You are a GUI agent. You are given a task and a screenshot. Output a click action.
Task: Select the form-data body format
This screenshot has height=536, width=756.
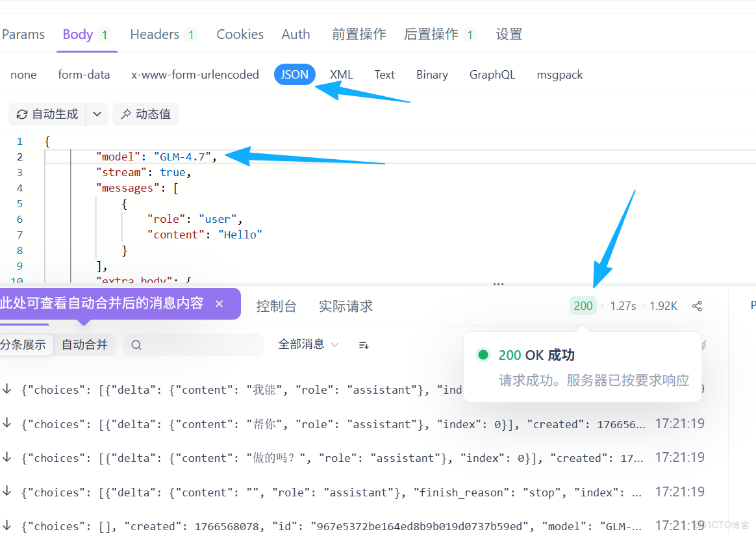pos(84,74)
